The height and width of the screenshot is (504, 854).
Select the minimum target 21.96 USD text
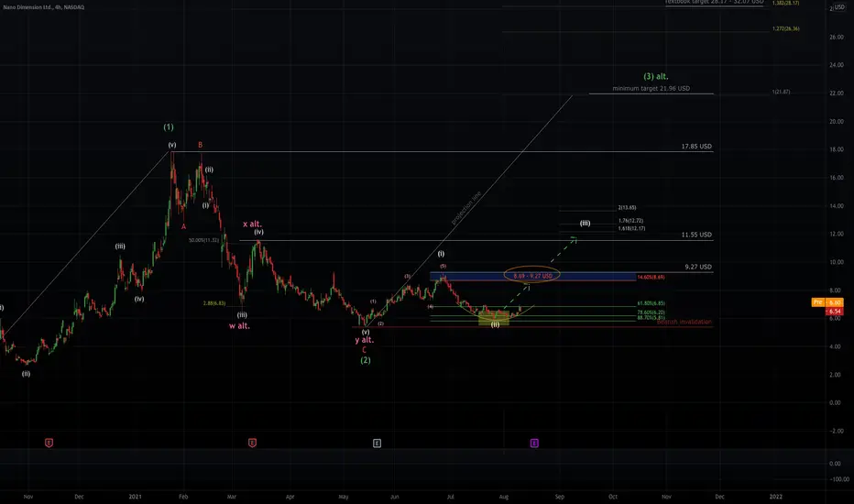(x=651, y=88)
